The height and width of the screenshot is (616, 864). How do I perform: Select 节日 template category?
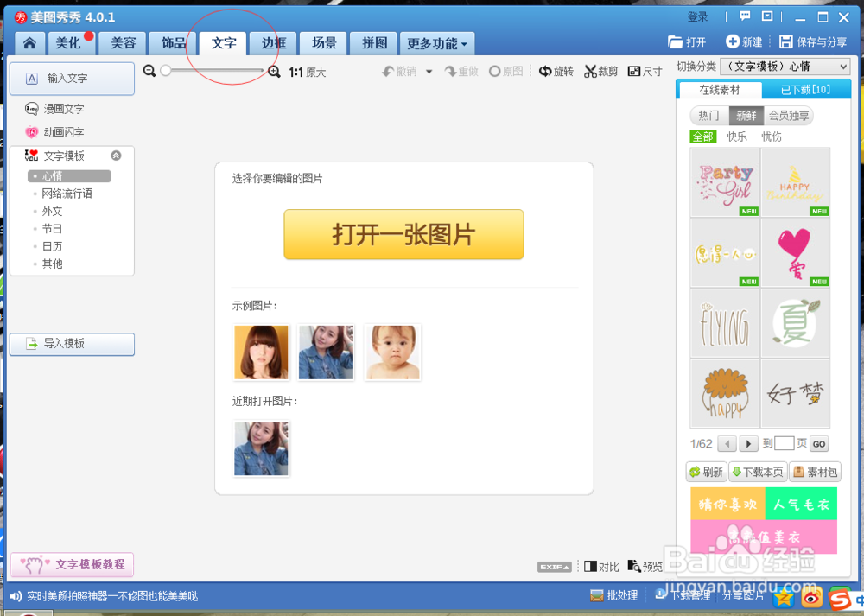click(52, 229)
